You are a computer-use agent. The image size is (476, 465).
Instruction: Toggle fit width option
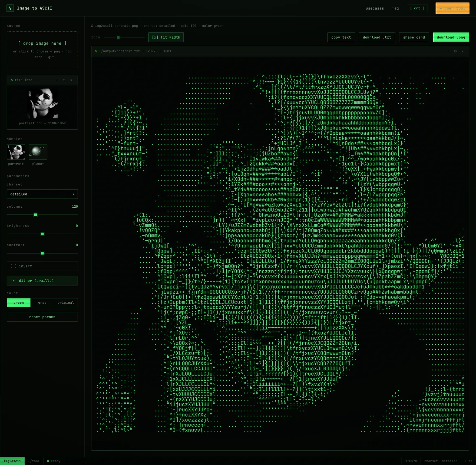click(x=166, y=37)
